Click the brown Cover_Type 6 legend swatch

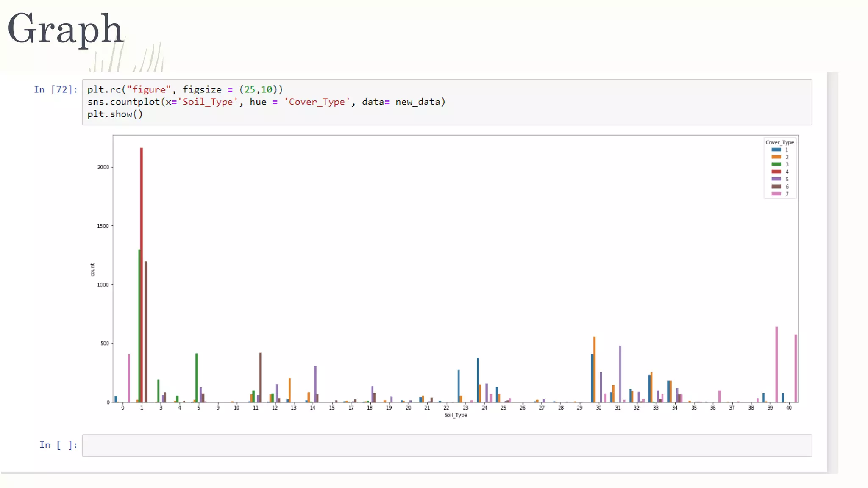coord(776,186)
